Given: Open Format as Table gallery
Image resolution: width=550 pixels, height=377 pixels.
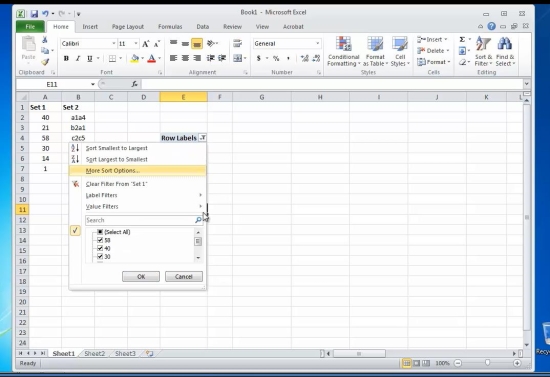Looking at the screenshot, I should coord(375,51).
